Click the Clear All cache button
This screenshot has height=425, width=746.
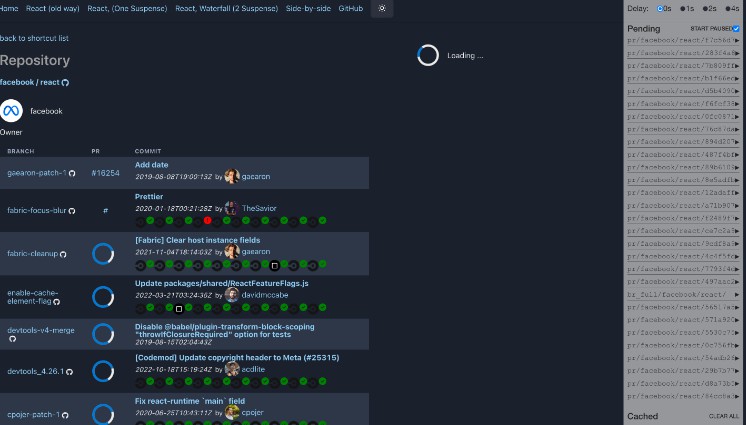(724, 416)
